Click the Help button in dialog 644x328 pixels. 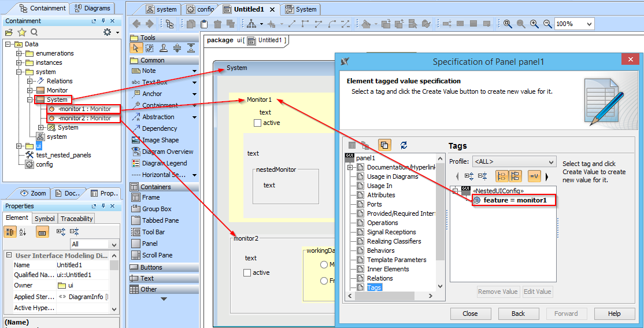pos(614,314)
